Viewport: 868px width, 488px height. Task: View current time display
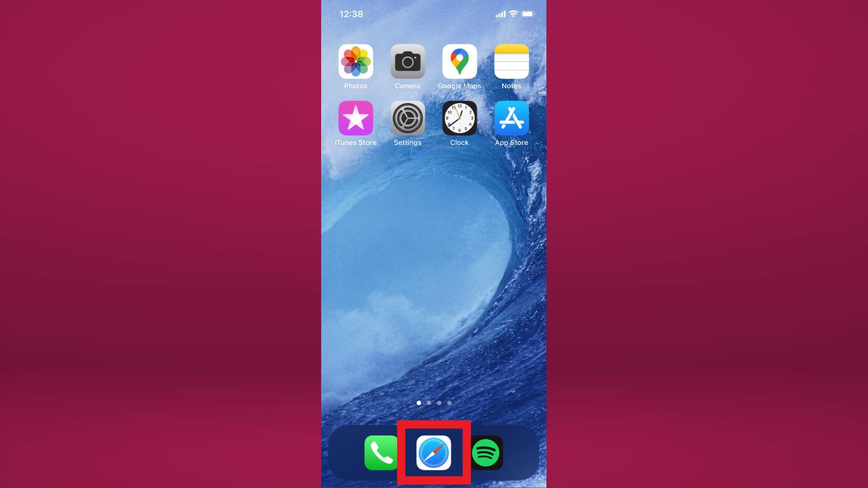point(352,13)
